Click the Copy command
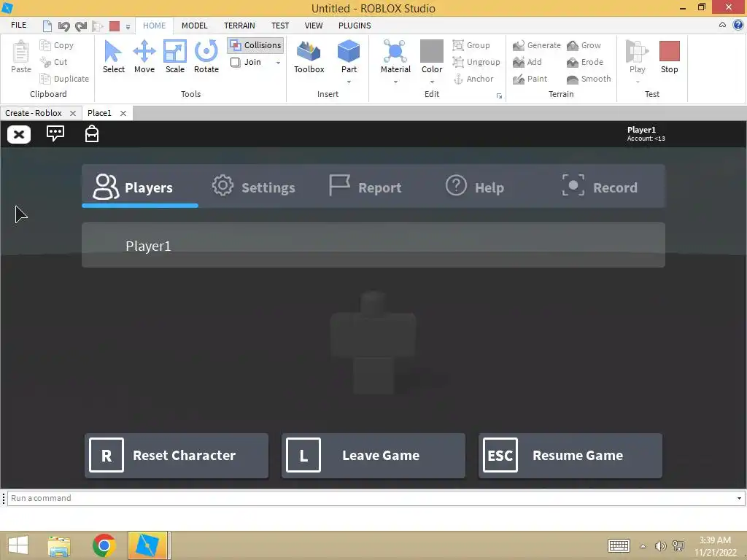This screenshot has height=560, width=747. (57, 45)
